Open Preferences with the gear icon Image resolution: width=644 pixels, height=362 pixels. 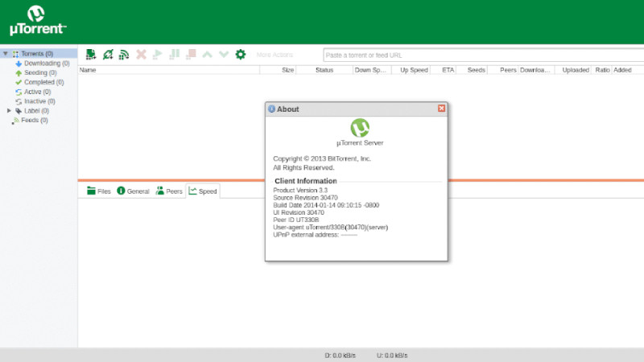(240, 54)
